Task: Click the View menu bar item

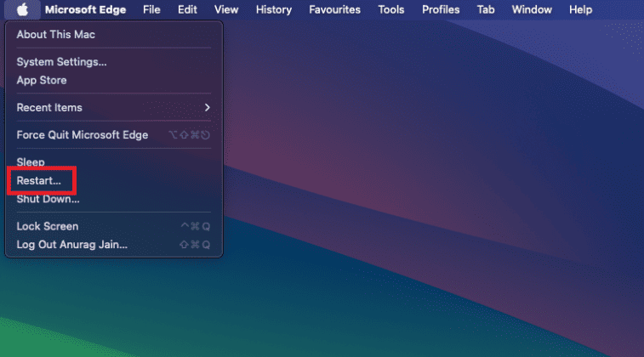Action: click(226, 9)
